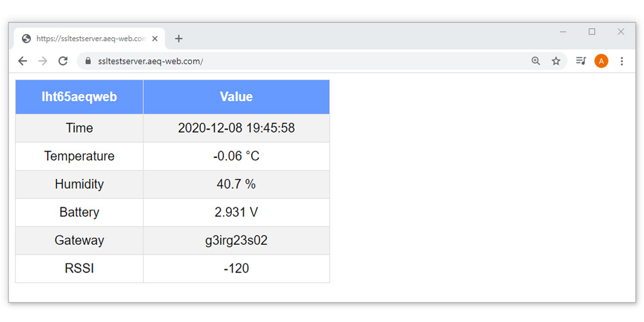
Task: Reload the page with the refresh icon
Action: click(x=63, y=61)
